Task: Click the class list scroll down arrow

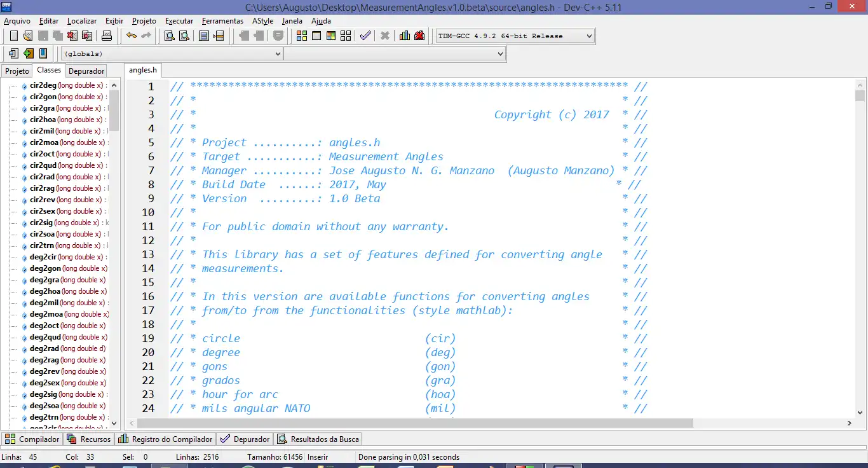Action: click(x=114, y=422)
